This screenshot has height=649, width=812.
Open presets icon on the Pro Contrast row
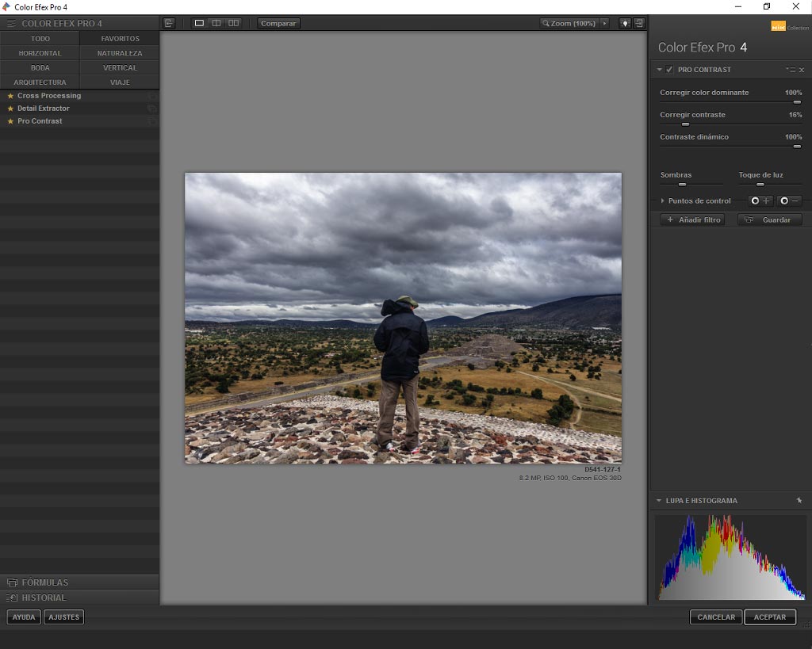tap(151, 121)
